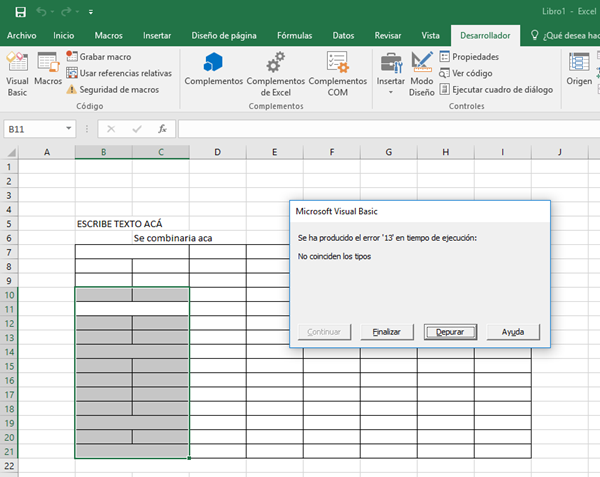Open Seguridad de macros settings
The height and width of the screenshot is (477, 600).
(x=111, y=89)
